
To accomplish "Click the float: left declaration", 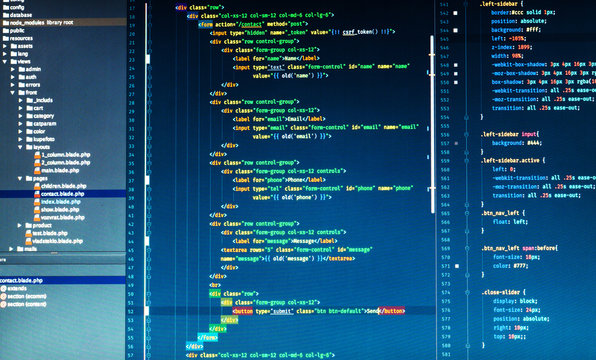I will pos(510,222).
